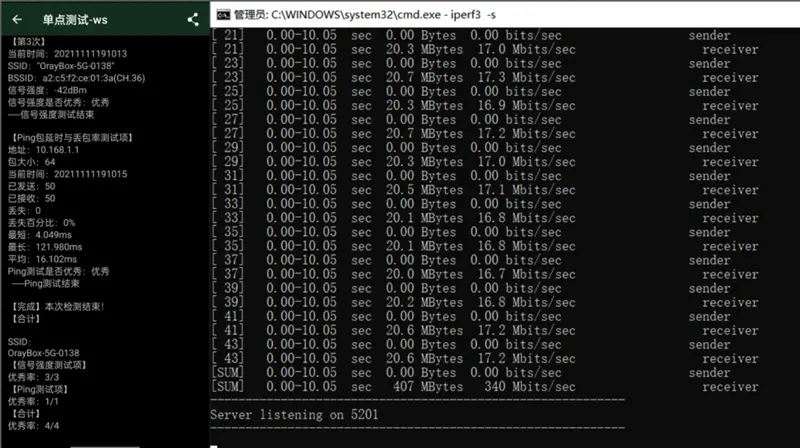Viewport: 800px width, 448px height.
Task: Click the cmd.exe icon in the title bar
Action: coord(223,15)
